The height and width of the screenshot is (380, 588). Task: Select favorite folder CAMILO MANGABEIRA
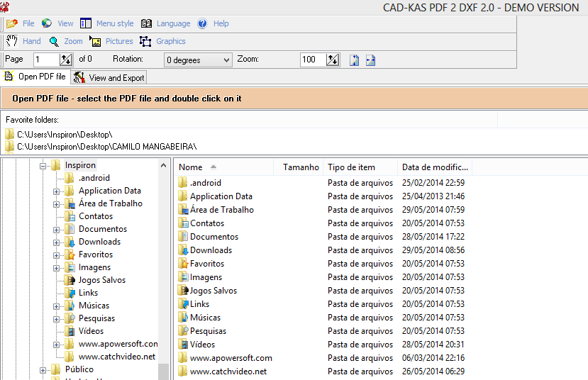pyautogui.click(x=107, y=147)
